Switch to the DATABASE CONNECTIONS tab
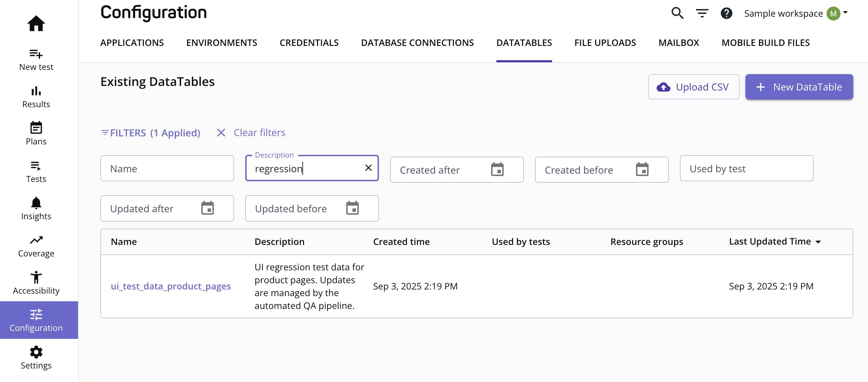 [417, 42]
